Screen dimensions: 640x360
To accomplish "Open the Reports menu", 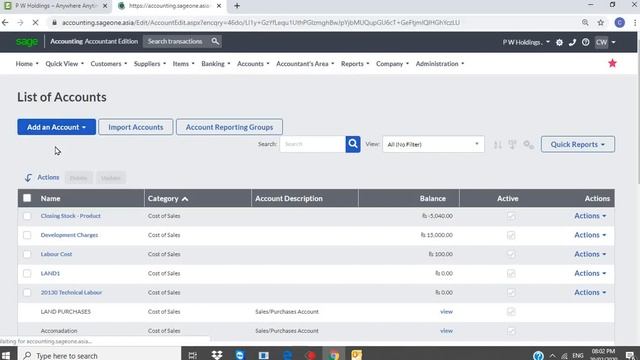I will [x=355, y=64].
